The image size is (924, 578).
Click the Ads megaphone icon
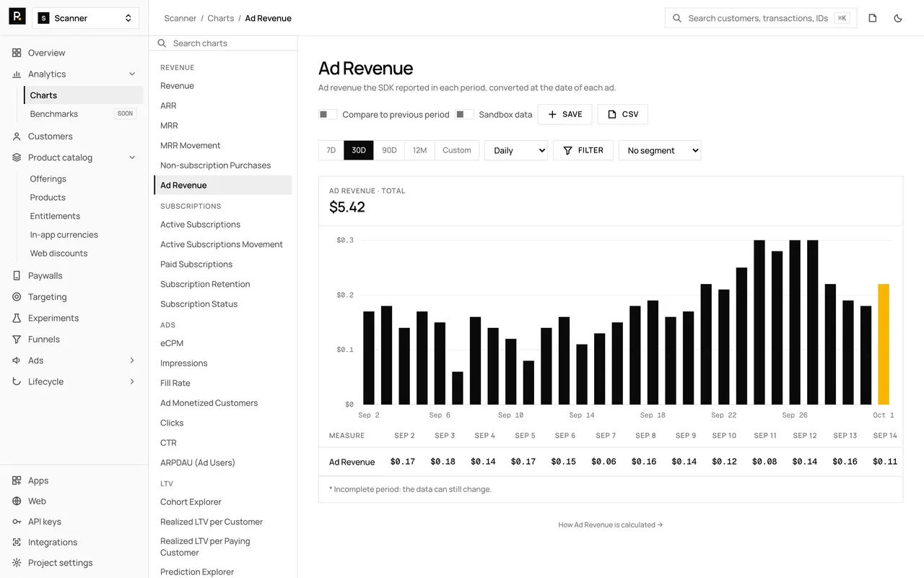(x=17, y=361)
